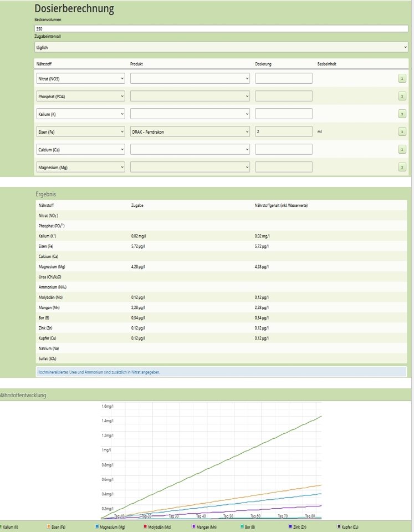Toggle Kalium (K) series in chart legend
414x532 pixels.
(x=10, y=526)
